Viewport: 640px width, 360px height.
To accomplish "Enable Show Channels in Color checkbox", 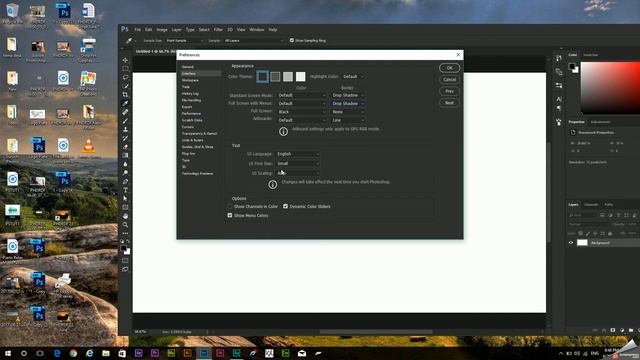I will click(x=230, y=207).
